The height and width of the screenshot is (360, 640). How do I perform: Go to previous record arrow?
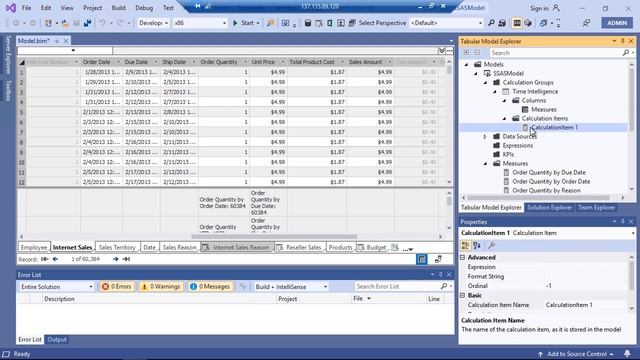coord(56,259)
